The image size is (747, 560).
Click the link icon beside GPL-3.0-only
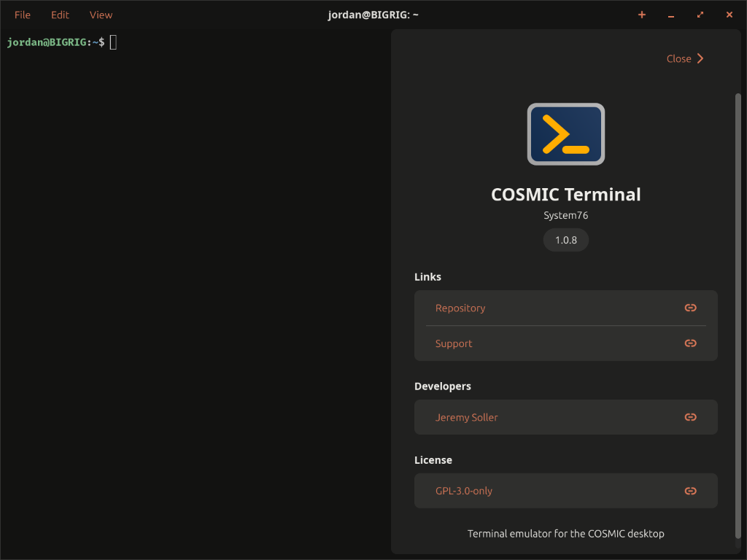(690, 491)
